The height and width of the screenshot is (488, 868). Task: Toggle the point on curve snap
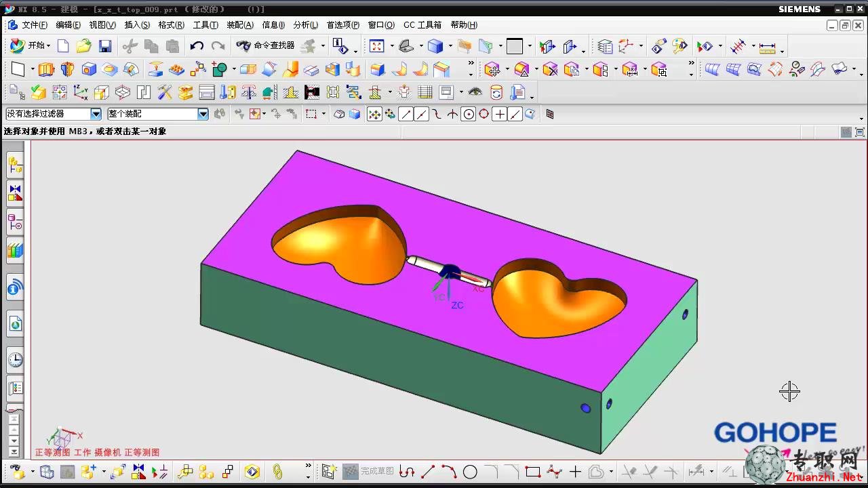pos(515,115)
